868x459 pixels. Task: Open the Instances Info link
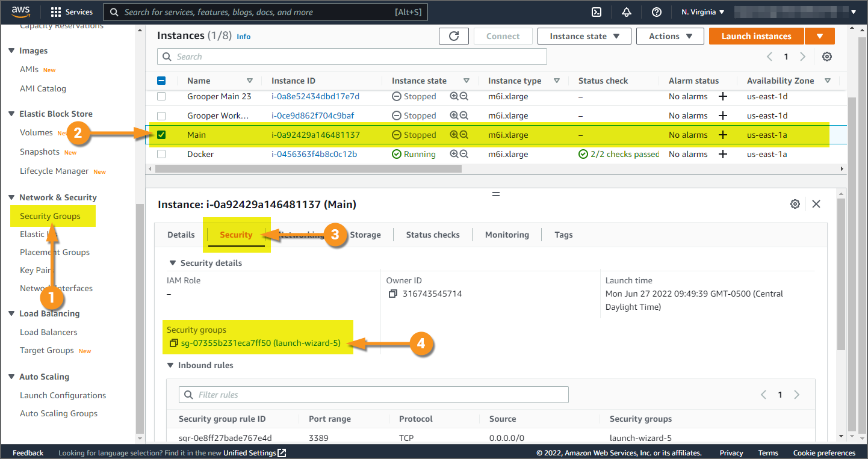[244, 37]
